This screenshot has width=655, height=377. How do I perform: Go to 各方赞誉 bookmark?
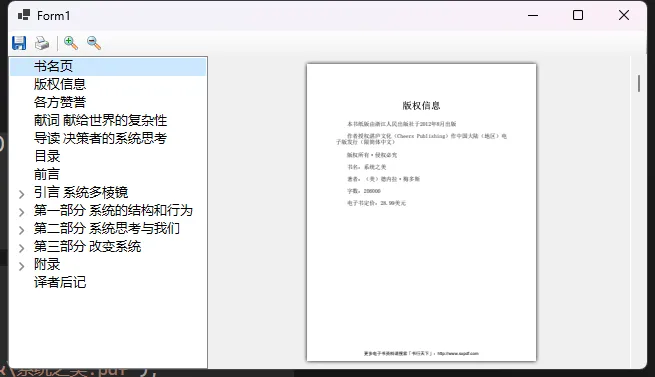60,102
